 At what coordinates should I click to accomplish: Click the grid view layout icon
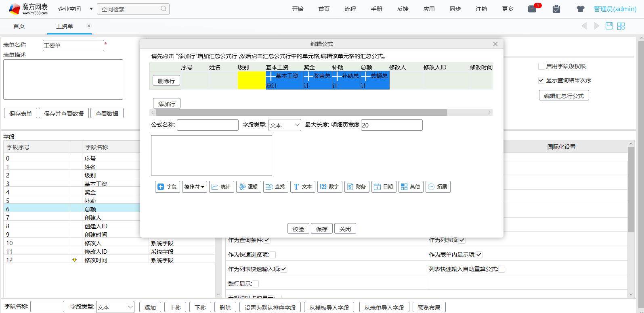pyautogui.click(x=621, y=26)
